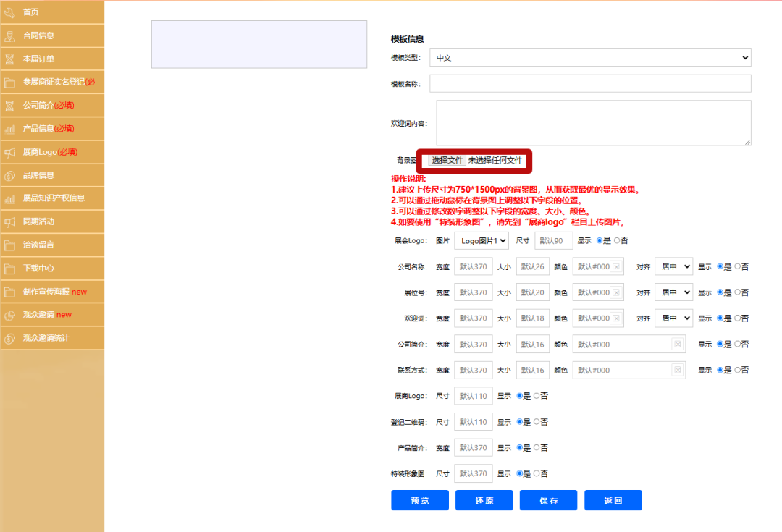Click the wrench icon beside 首页

[9, 12]
